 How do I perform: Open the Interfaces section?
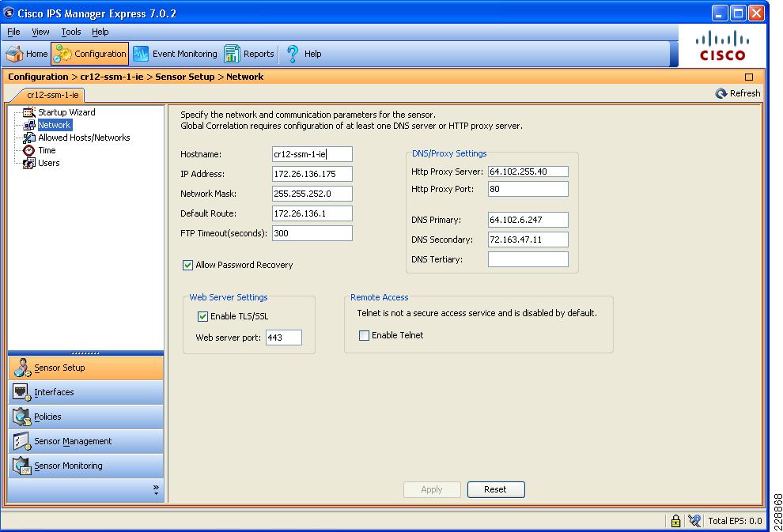[x=85, y=392]
